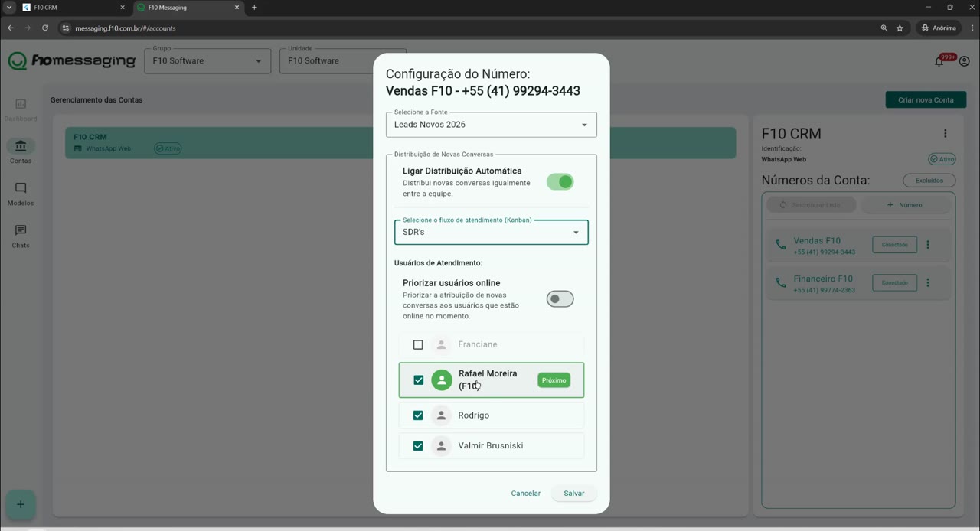Uncheck the Rafael Moreira checkbox
Viewport: 980px width, 531px height.
point(418,380)
